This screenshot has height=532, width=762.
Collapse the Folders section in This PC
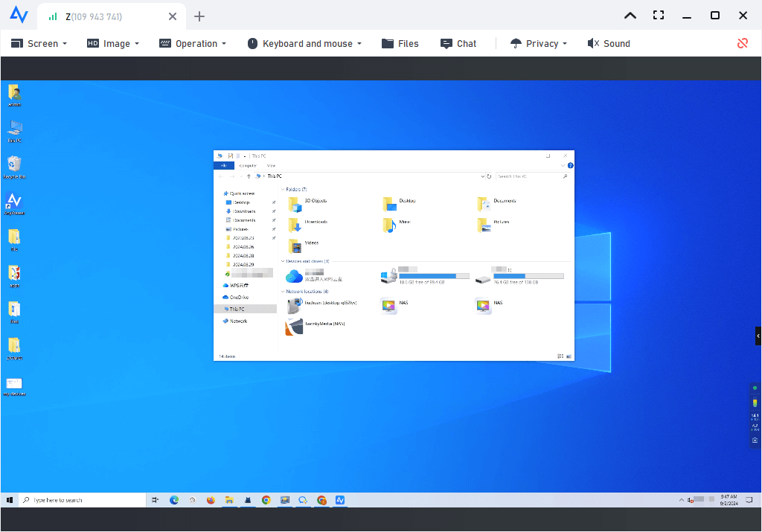click(282, 190)
